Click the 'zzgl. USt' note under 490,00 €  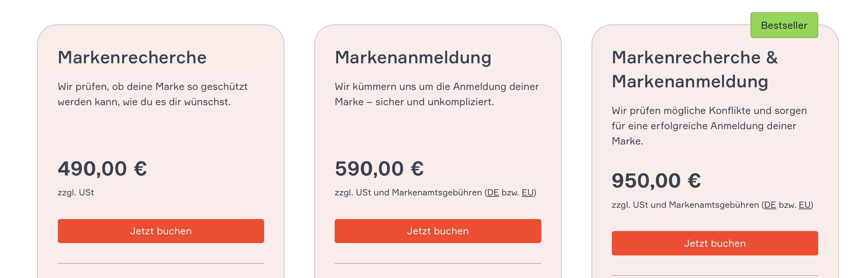click(x=76, y=192)
